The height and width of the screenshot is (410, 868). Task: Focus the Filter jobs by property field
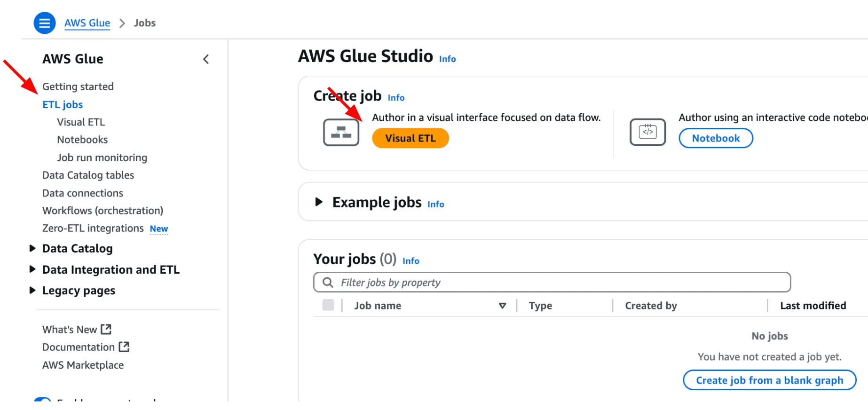[560, 283]
